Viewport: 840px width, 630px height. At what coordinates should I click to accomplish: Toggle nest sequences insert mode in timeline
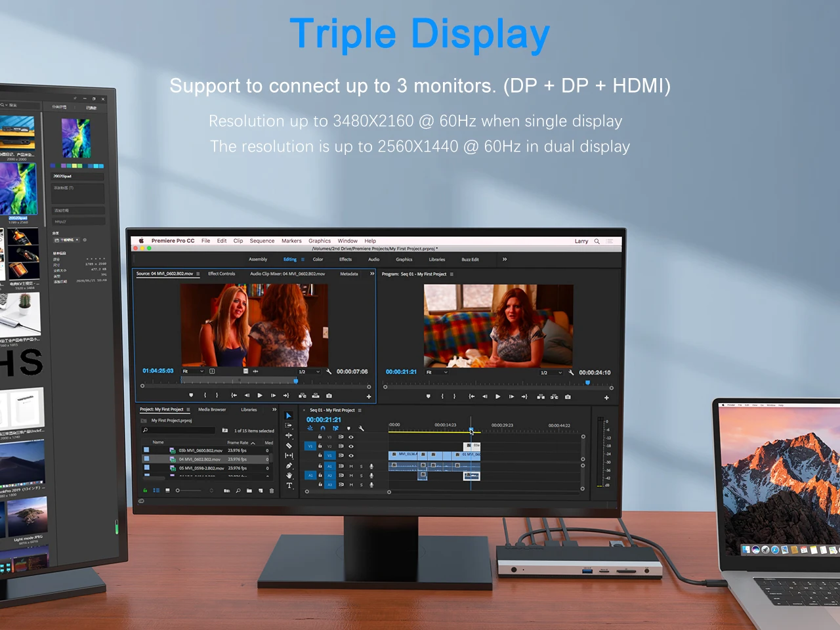coord(310,428)
